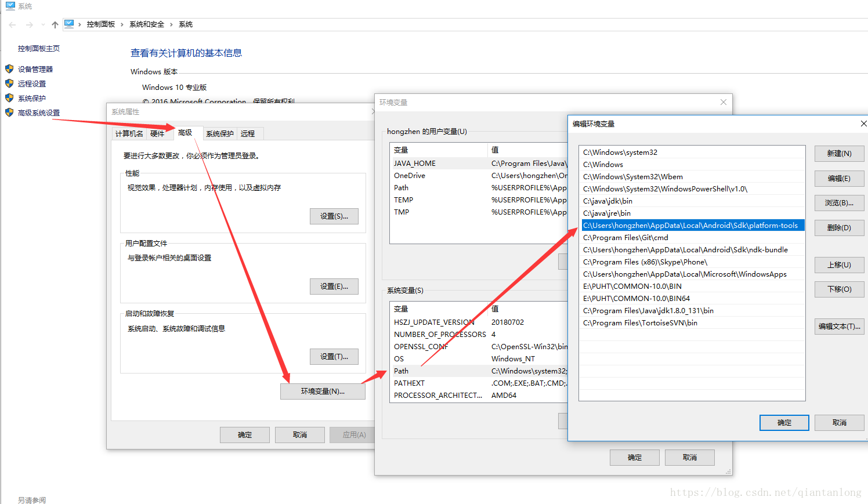This screenshot has height=504, width=868.
Task: Select C:\java\jdk\bin path entry
Action: (x=692, y=201)
